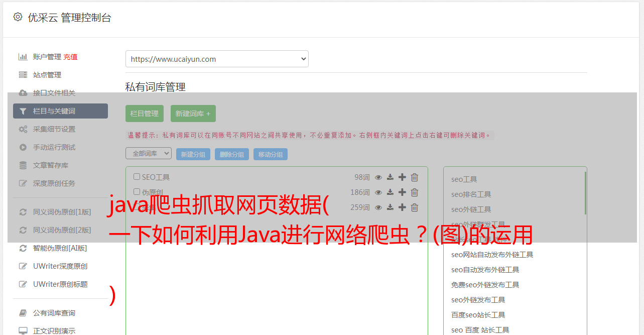The width and height of the screenshot is (644, 335).
Task: Select keyword 'seo外链发布工具' in the list
Action: coord(478,300)
